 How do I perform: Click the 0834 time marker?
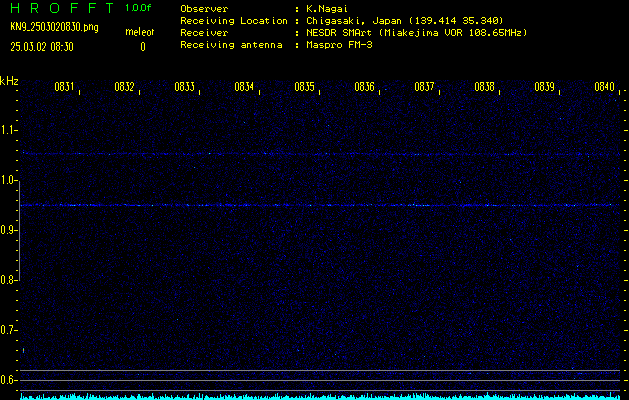click(x=244, y=87)
